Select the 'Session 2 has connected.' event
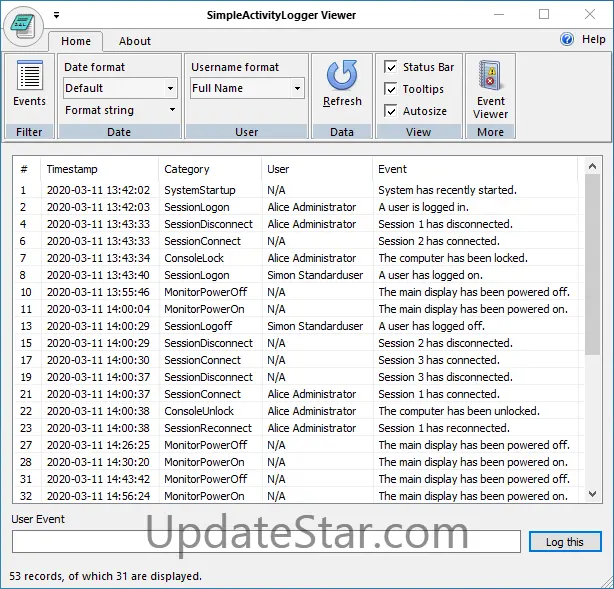The image size is (614, 589). (x=439, y=241)
